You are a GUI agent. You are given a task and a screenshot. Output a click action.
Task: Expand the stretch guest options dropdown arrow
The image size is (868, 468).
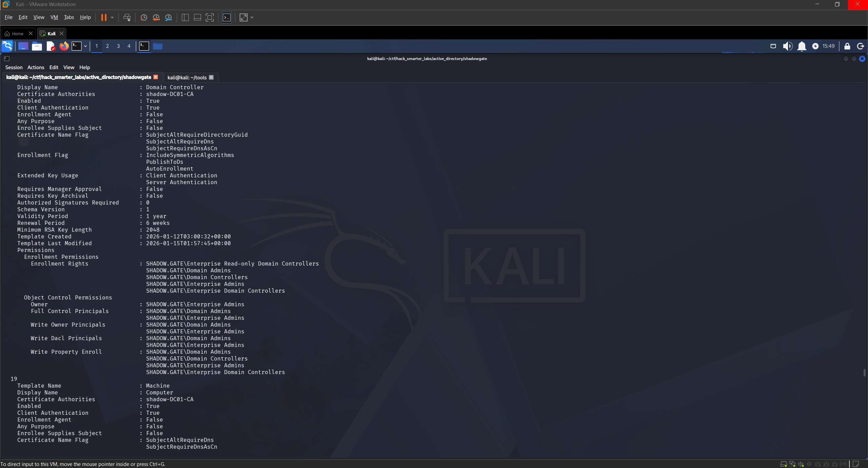pos(252,17)
